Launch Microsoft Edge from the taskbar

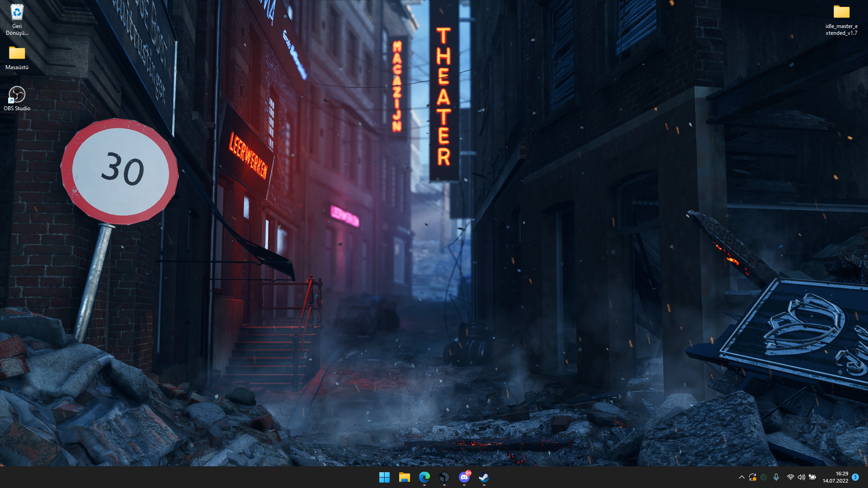coord(424,477)
